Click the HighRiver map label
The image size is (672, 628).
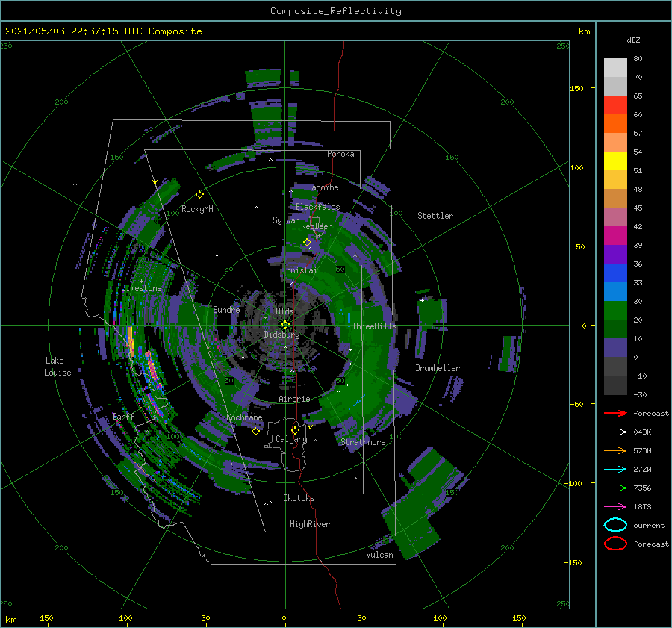pyautogui.click(x=310, y=524)
